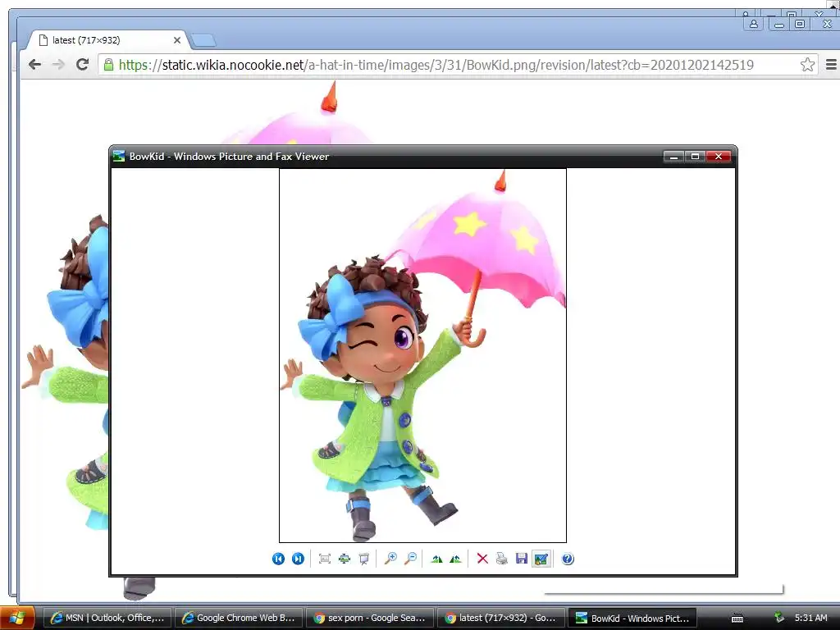Zoom out using the magnifier minus icon

[x=411, y=559]
